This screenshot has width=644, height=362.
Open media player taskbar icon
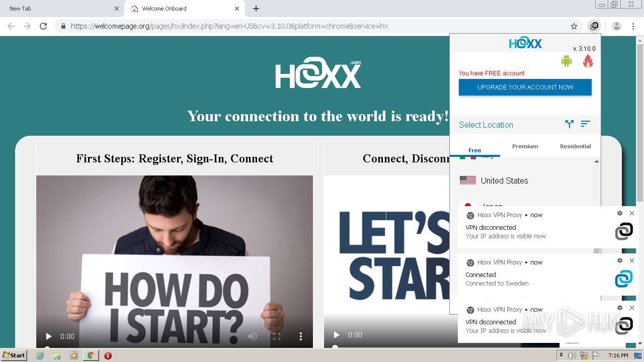(74, 355)
